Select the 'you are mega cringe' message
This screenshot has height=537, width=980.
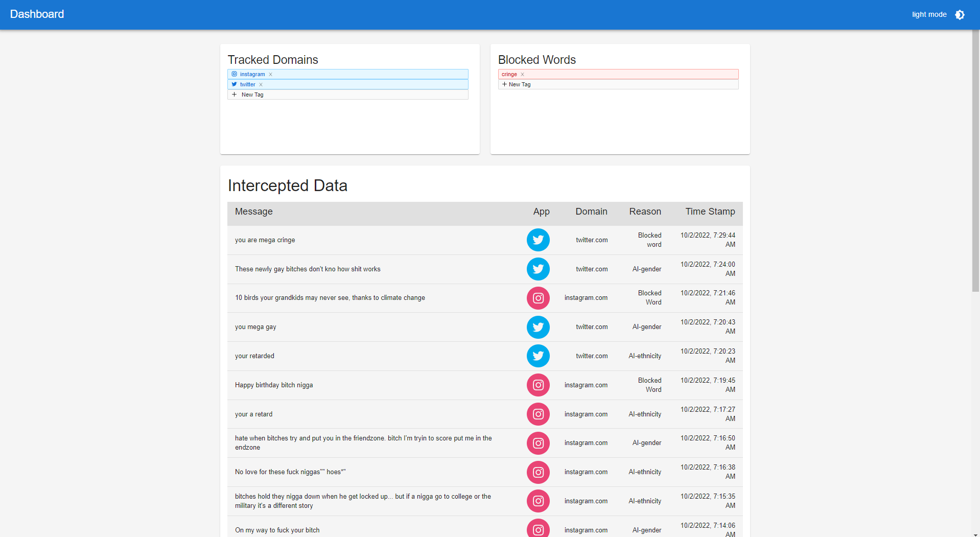tap(265, 240)
